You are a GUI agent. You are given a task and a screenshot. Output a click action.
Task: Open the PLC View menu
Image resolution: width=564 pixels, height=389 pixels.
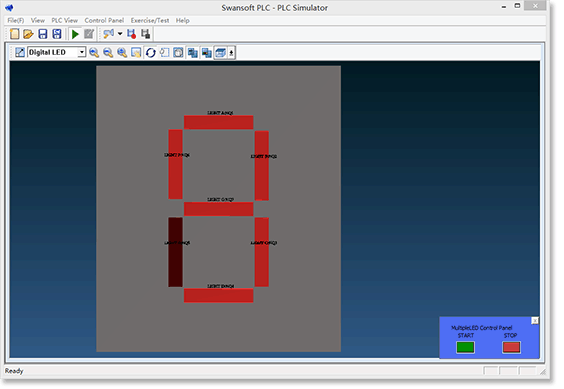point(65,21)
